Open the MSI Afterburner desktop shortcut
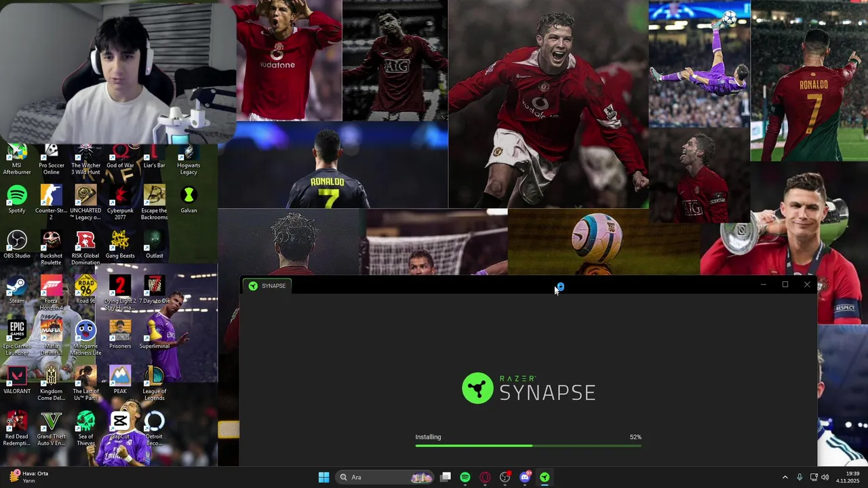This screenshot has width=868, height=488. tap(17, 160)
